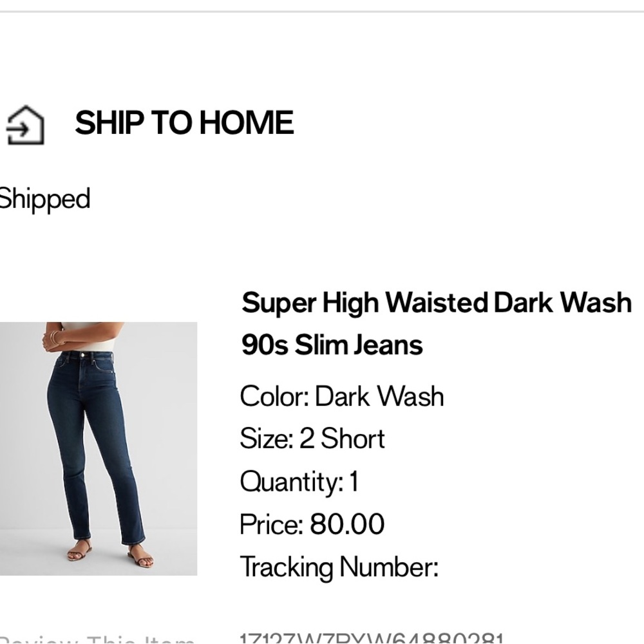The image size is (644, 644).
Task: Select the Quantity: 1 line
Action: click(x=299, y=481)
